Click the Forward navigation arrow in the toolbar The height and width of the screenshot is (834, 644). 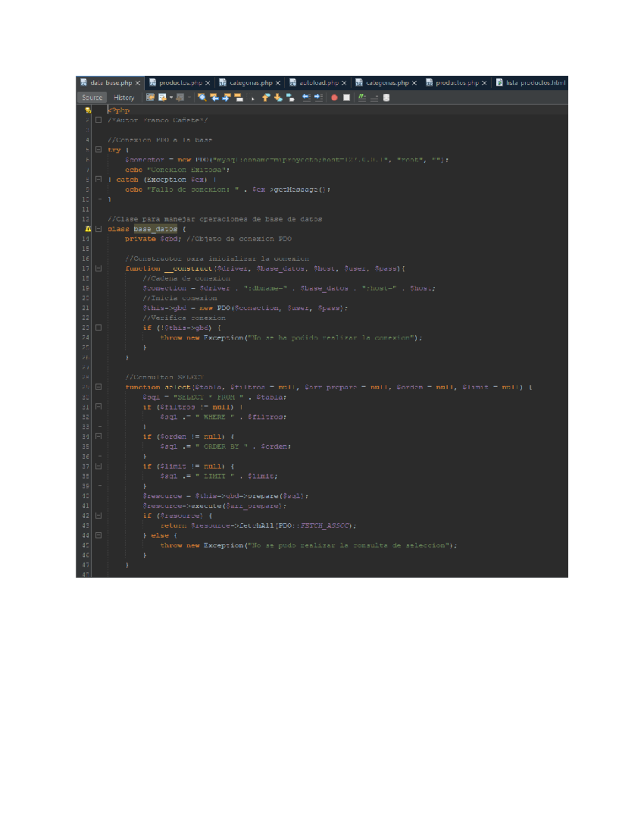coord(180,98)
